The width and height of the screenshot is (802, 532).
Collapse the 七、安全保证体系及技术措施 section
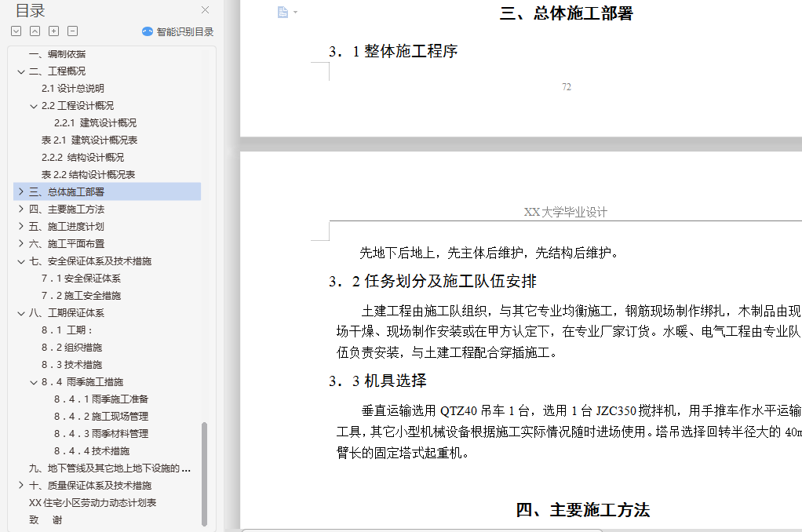tap(21, 261)
